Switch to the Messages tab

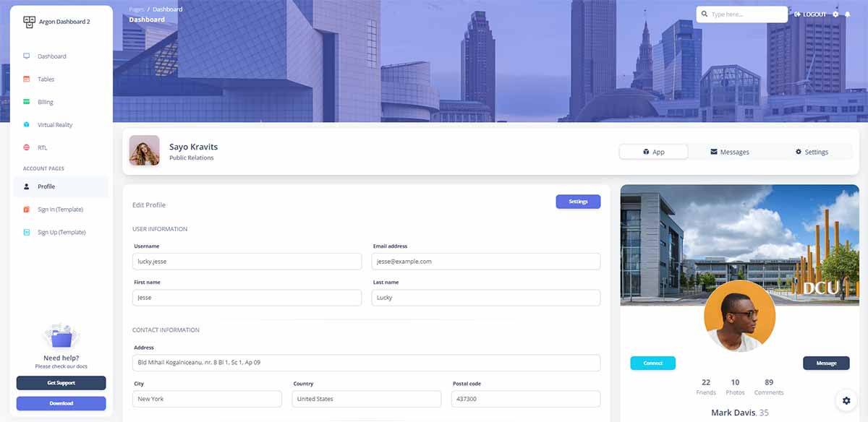731,151
